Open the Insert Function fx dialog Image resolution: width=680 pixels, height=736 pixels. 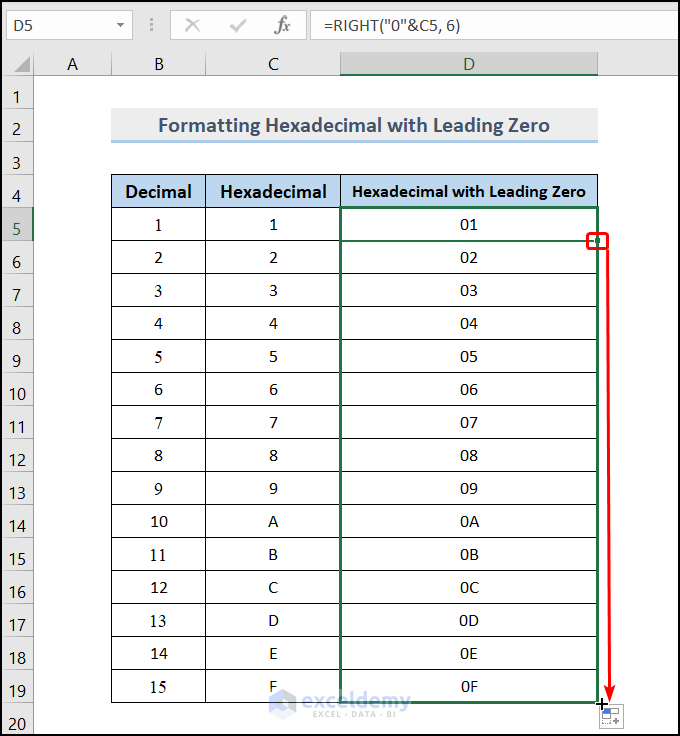click(282, 25)
